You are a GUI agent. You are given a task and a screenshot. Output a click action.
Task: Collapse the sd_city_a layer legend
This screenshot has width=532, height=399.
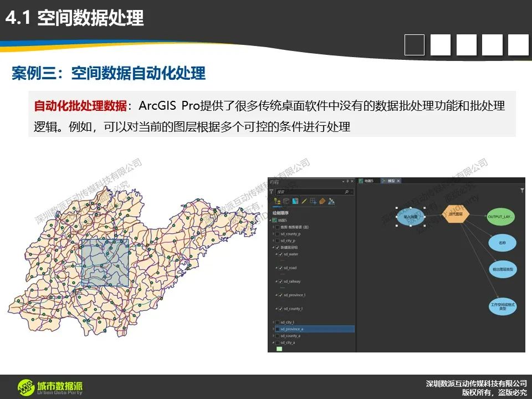click(273, 342)
